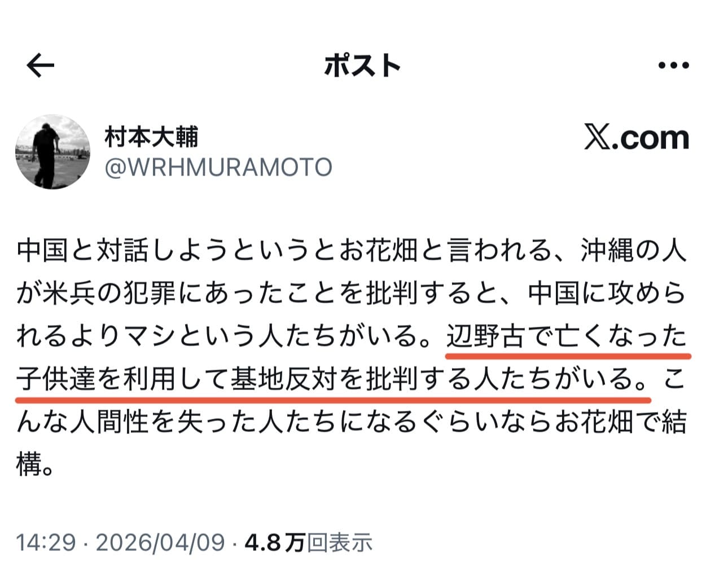This screenshot has height=574, width=728.
Task: Click the display name 村本大輔
Action: click(x=152, y=137)
